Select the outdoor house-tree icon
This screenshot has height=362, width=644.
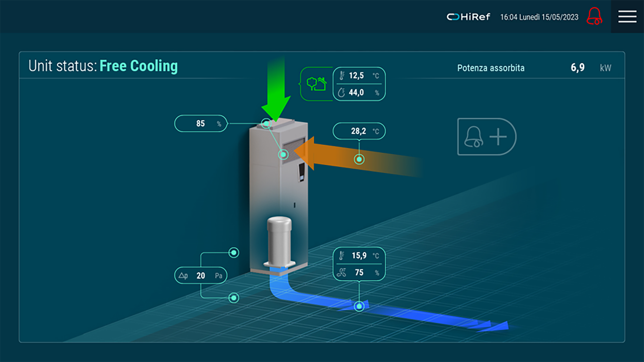point(316,84)
